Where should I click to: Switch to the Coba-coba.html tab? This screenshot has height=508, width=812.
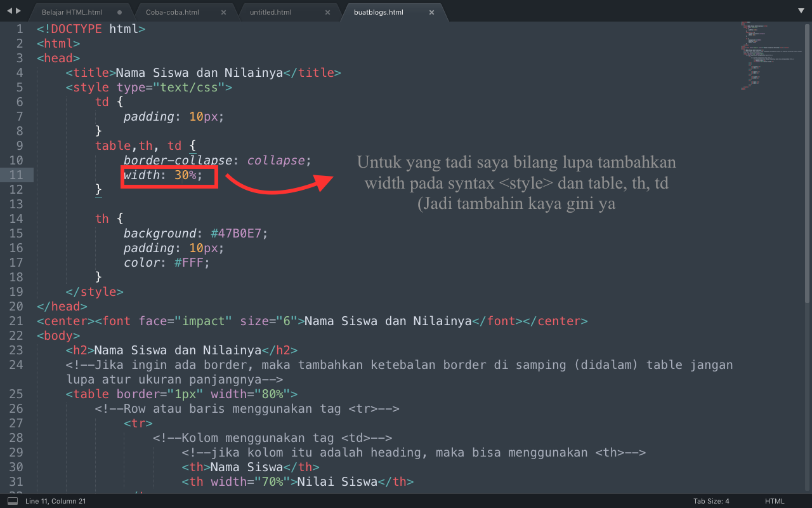tap(172, 12)
